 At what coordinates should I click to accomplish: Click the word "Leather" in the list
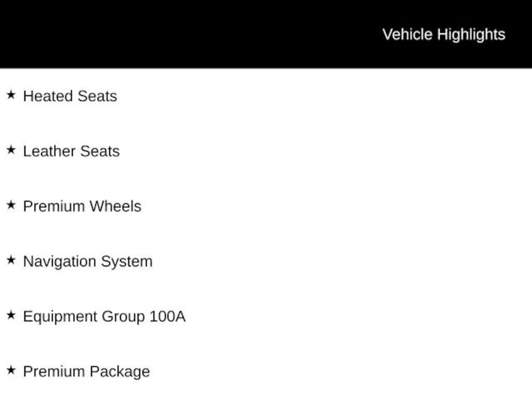pyautogui.click(x=49, y=151)
